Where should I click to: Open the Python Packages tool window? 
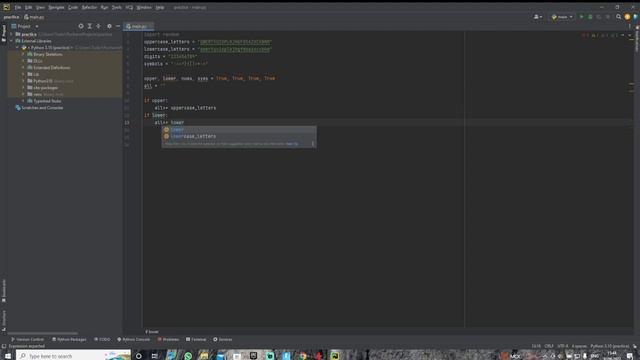tap(69, 339)
